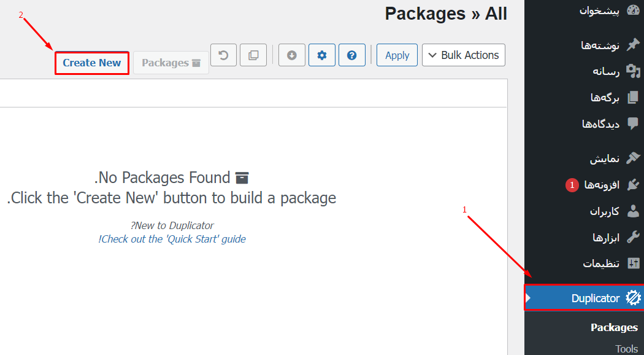Click the Apply button

click(x=397, y=55)
